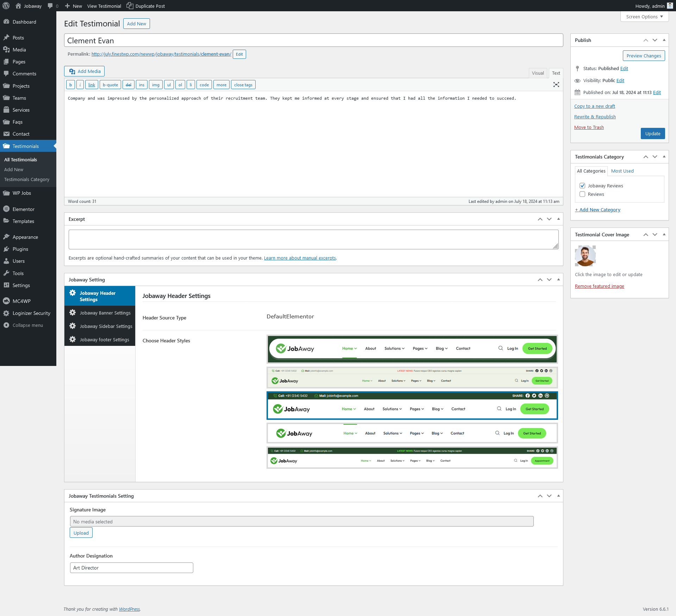This screenshot has width=676, height=616.
Task: Click the comments bubble icon in admin bar
Action: 50,6
